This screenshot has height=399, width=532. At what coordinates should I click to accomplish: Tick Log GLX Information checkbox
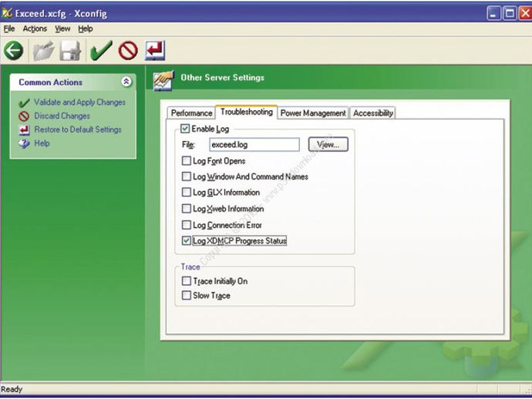pos(187,193)
